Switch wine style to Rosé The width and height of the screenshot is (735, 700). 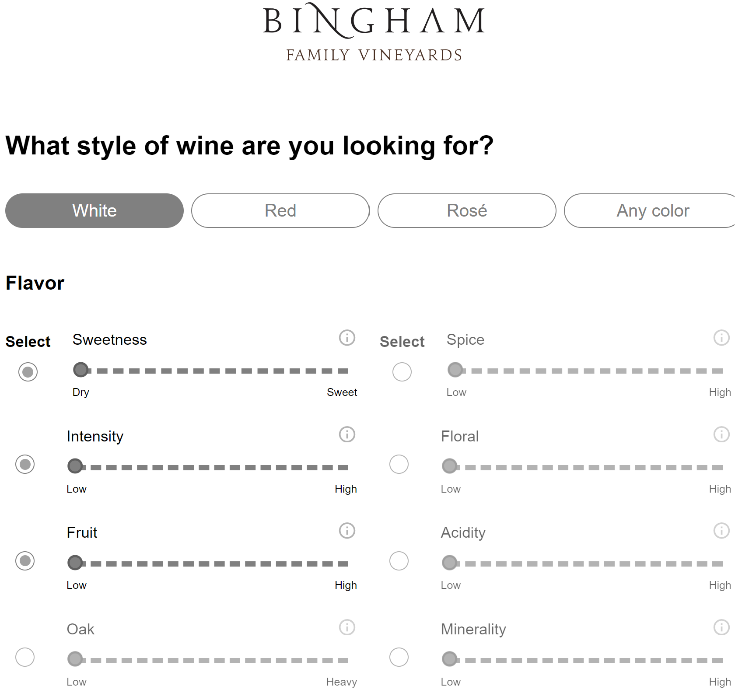[x=466, y=210]
